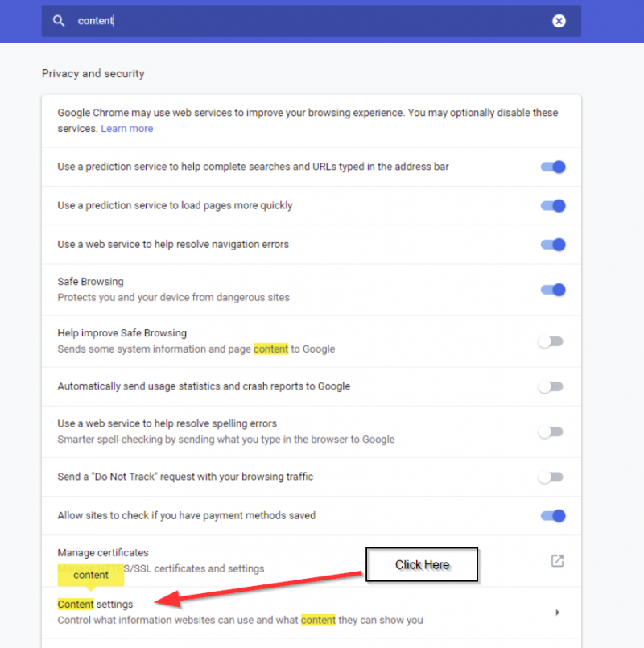Image resolution: width=644 pixels, height=648 pixels.
Task: Enable Help improve Safe Browsing
Action: (x=552, y=341)
